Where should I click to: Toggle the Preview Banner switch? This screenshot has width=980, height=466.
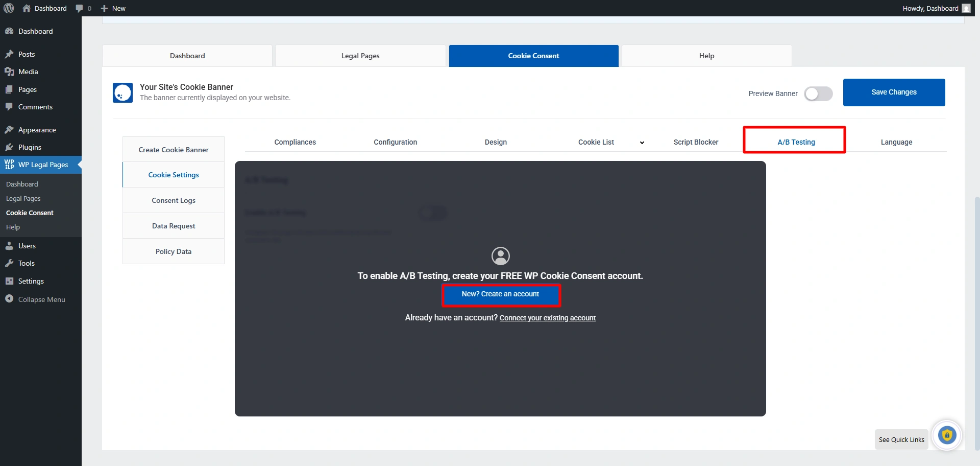[818, 94]
